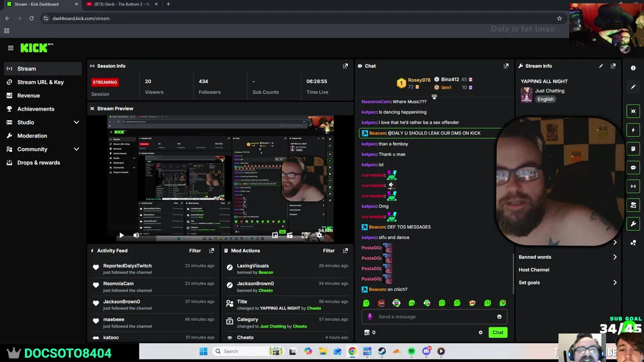This screenshot has height=362, width=644.
Task: Open File Explorer from the taskbar
Action: 323,351
